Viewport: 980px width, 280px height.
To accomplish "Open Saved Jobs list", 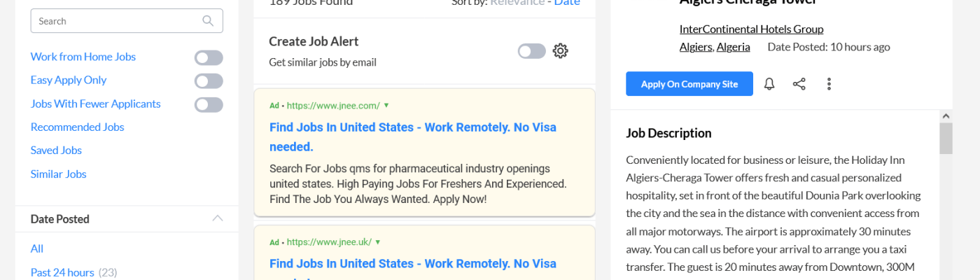I will [x=56, y=150].
